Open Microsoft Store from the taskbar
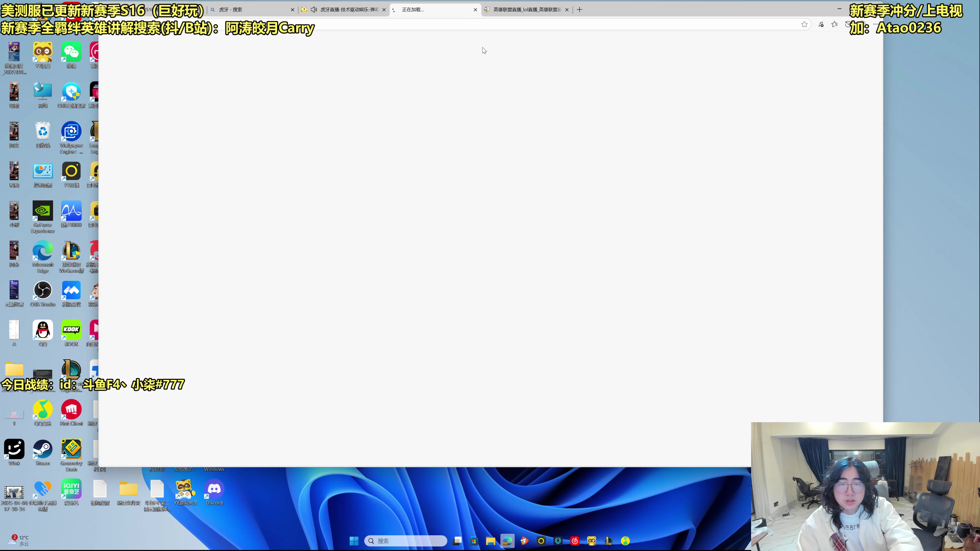 coord(474,541)
